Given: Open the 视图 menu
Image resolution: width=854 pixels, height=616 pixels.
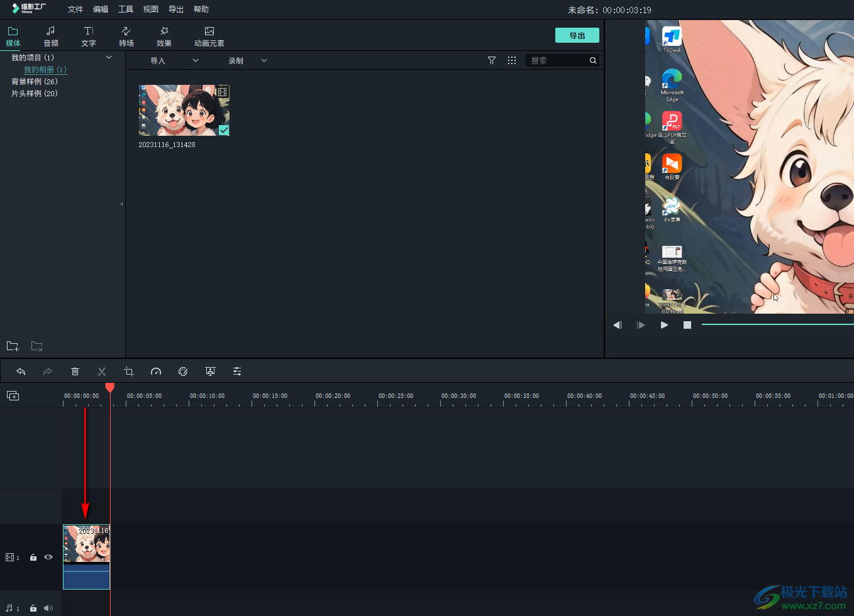Looking at the screenshot, I should pyautogui.click(x=151, y=9).
